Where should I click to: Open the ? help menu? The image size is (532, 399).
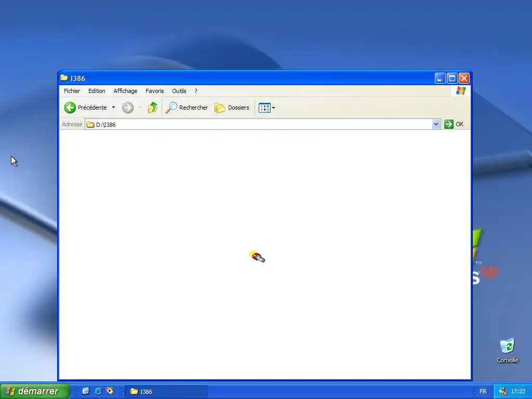(196, 91)
